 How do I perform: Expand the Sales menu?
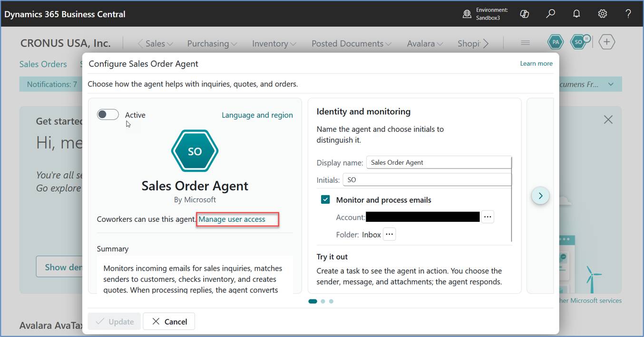click(159, 43)
